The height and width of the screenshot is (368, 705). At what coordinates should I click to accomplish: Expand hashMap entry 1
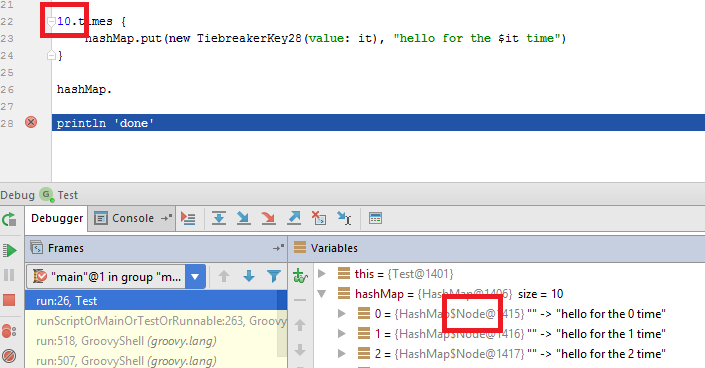342,333
